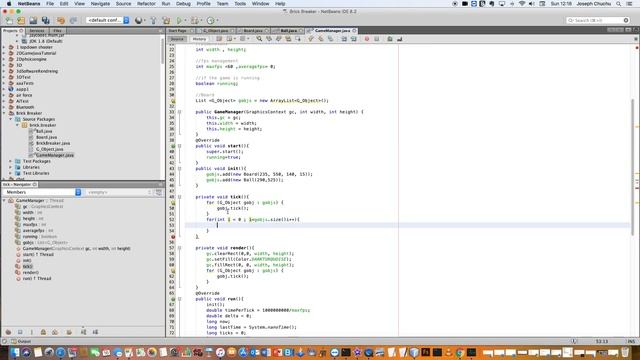Click the New File toolbar icon
The height and width of the screenshot is (360, 640).
click(x=9, y=20)
